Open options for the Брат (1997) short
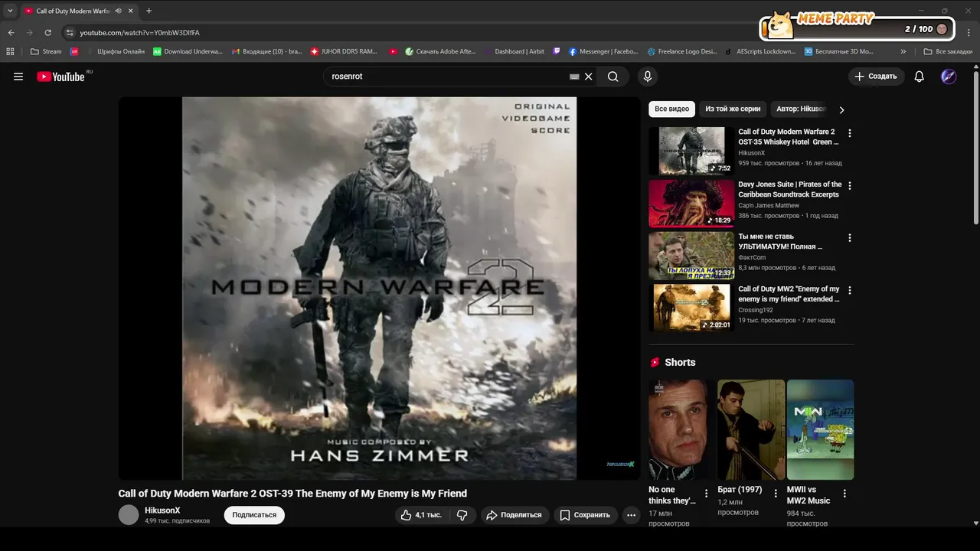The width and height of the screenshot is (980, 551). pos(776,494)
